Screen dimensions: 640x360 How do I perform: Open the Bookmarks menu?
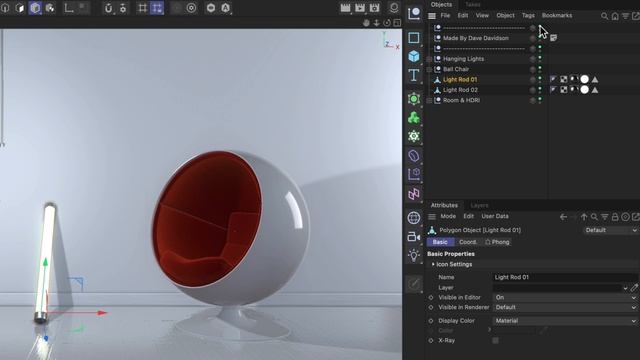(x=557, y=16)
